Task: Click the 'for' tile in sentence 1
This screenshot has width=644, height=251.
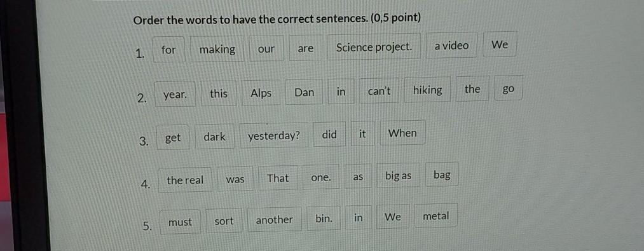Action: [168, 50]
